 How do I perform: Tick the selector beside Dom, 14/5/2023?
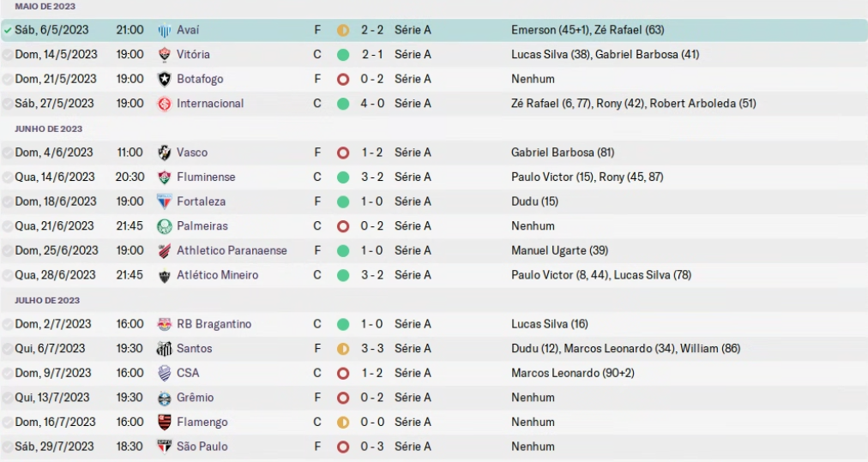pos(8,55)
